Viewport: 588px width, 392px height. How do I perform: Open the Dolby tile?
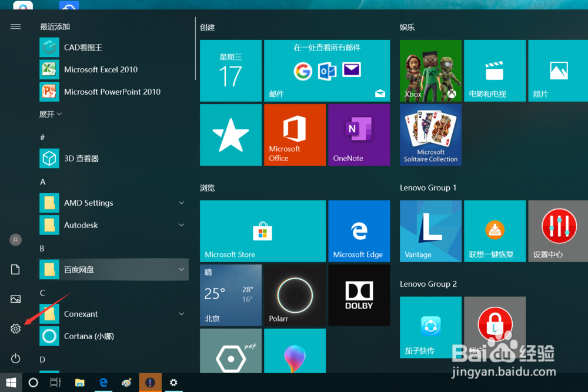tap(359, 295)
